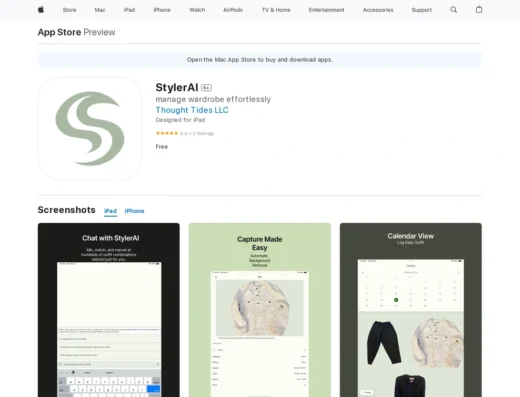Screen dimensions: 520x397
Task: Open the iPhone nav menu item
Action: (x=162, y=10)
